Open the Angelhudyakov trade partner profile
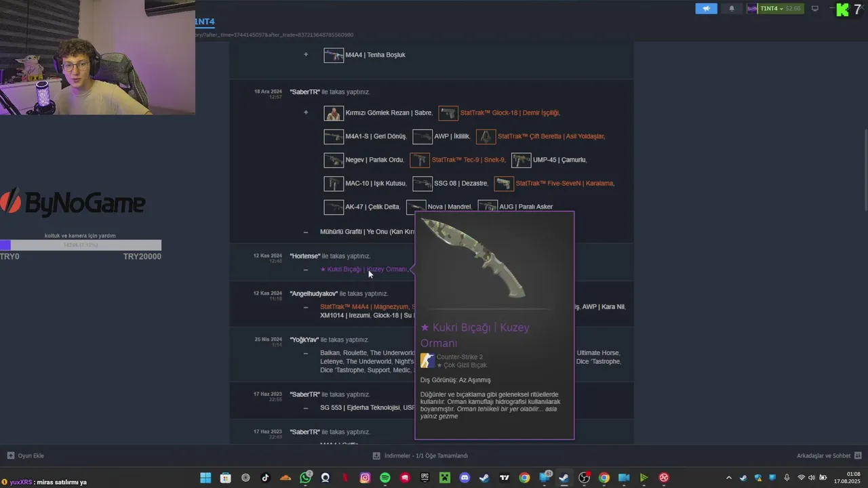The width and height of the screenshot is (868, 488). [313, 293]
